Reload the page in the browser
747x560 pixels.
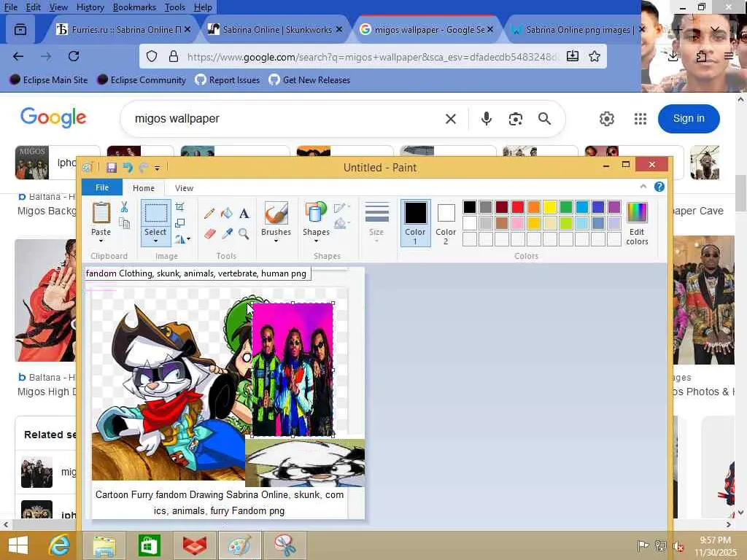click(x=74, y=57)
